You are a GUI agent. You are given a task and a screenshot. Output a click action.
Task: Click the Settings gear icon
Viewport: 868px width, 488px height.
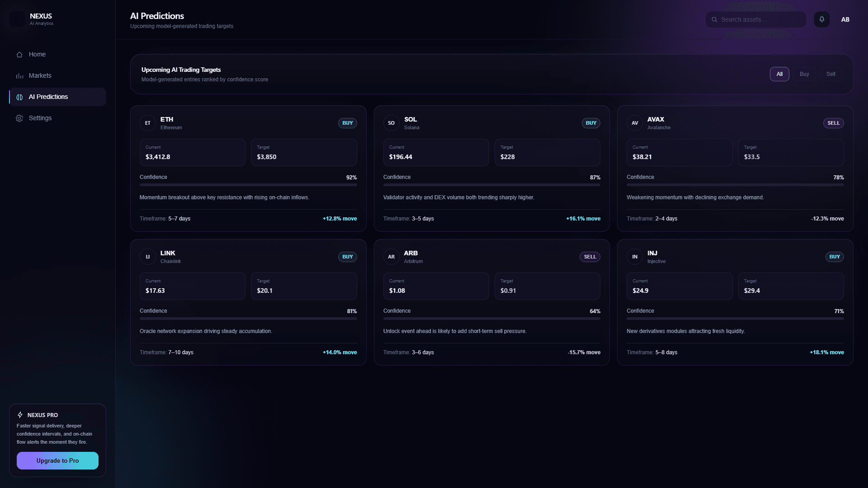pyautogui.click(x=19, y=118)
